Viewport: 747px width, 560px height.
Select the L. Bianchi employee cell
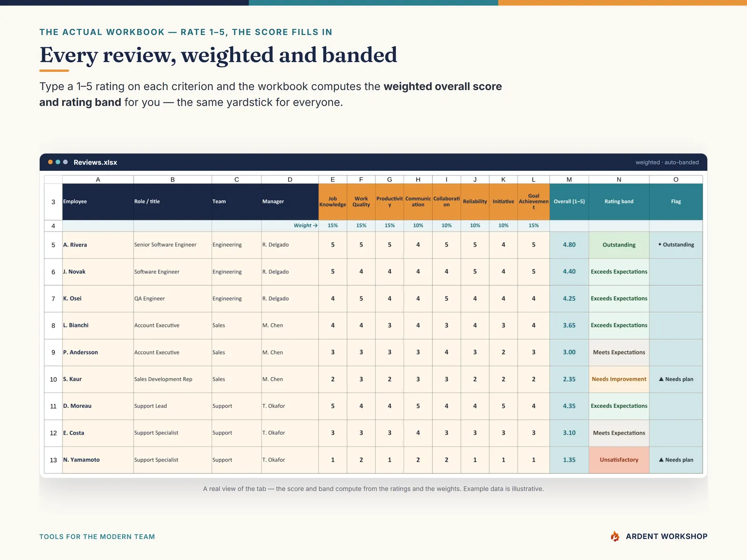point(98,325)
